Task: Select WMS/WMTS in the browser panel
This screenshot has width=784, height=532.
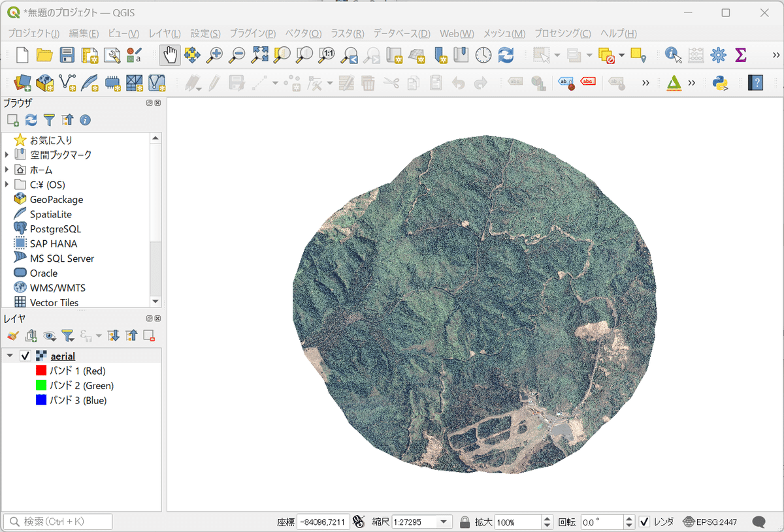Action: point(57,288)
